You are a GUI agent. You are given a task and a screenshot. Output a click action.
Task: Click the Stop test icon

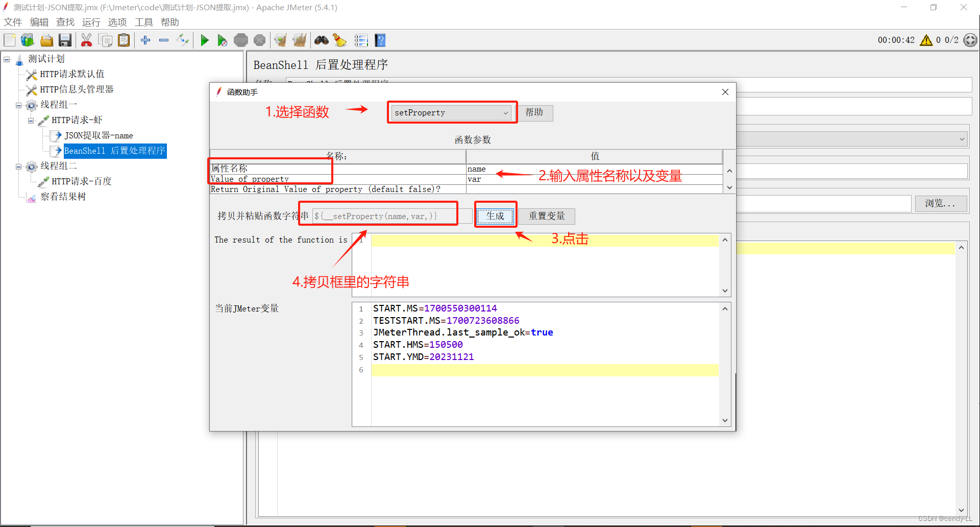241,40
